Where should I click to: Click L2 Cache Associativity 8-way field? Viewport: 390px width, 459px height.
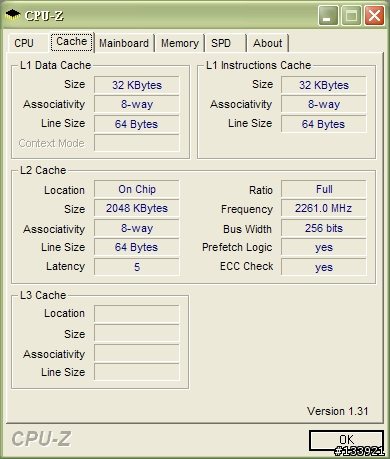[137, 228]
